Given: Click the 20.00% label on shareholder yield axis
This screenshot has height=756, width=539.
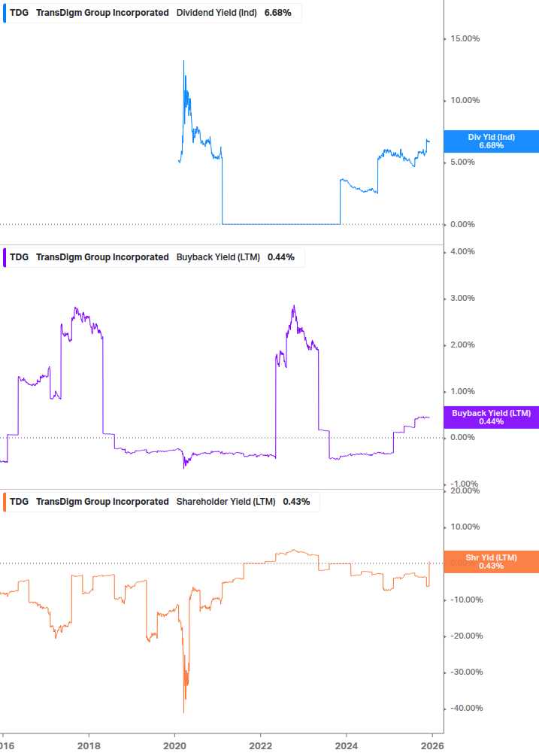Looking at the screenshot, I should click(x=465, y=490).
